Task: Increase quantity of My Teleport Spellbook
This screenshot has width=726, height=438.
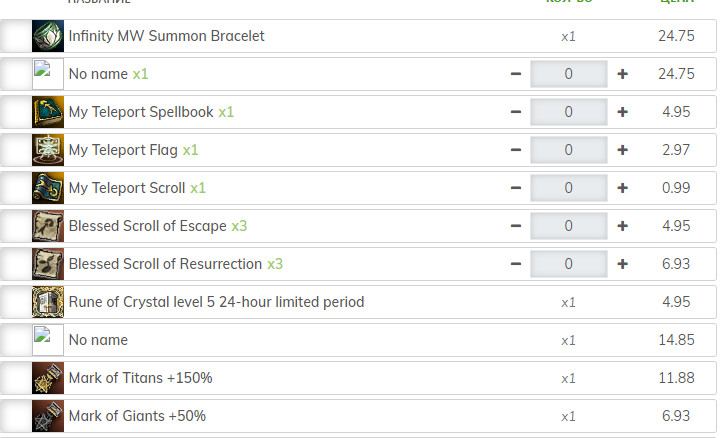Action: pos(622,112)
